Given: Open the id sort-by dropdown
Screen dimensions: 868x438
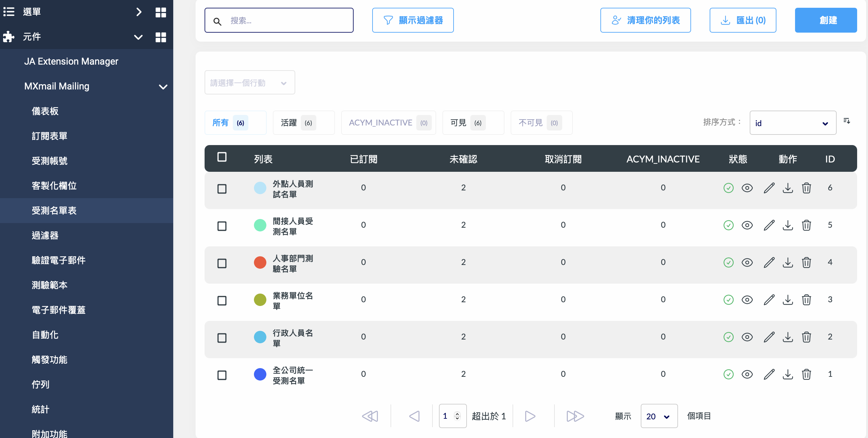Looking at the screenshot, I should click(793, 123).
